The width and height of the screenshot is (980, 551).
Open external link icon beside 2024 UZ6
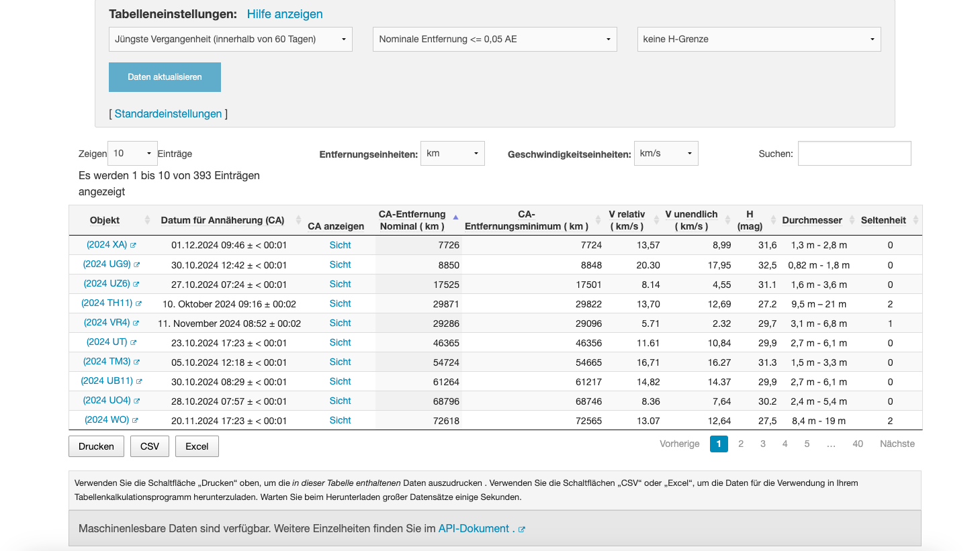136,285
